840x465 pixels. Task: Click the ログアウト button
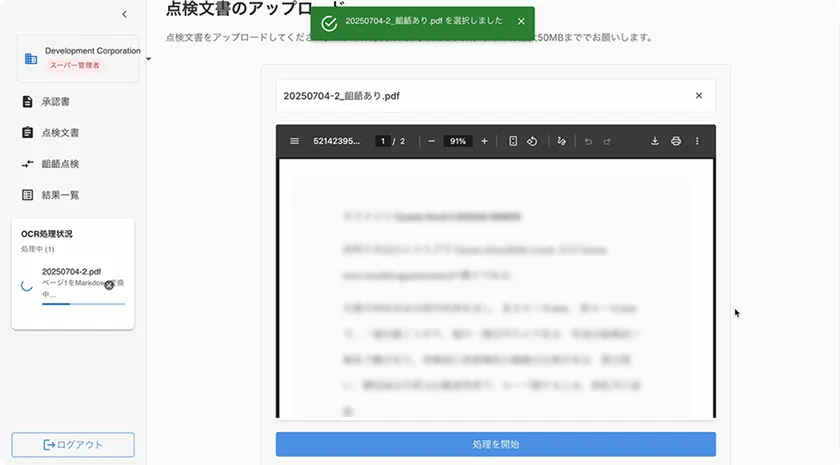[73, 444]
